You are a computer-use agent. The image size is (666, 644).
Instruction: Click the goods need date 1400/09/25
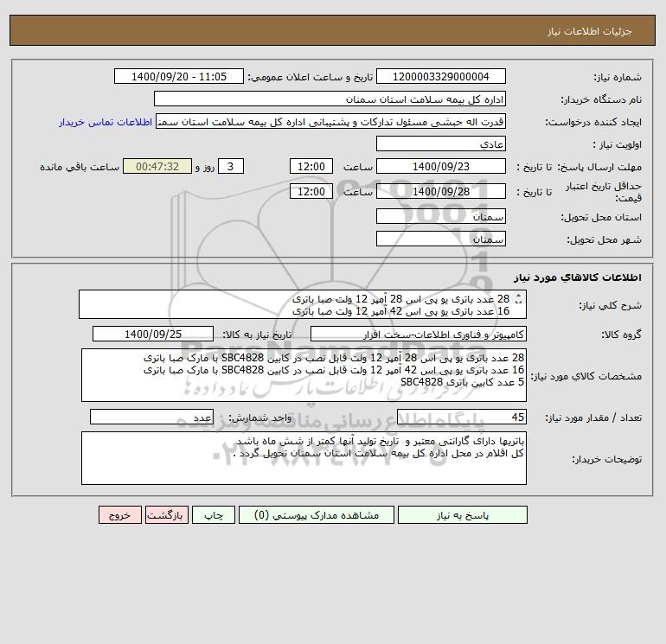coord(153,334)
